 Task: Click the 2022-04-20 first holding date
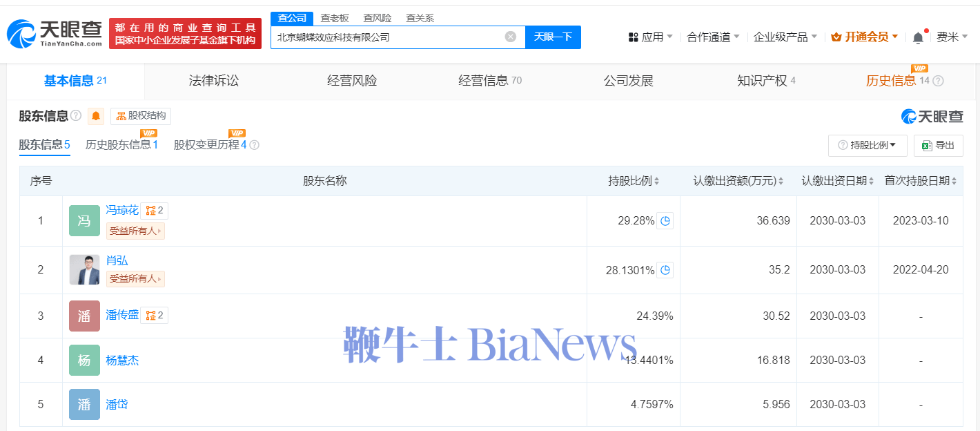(921, 270)
